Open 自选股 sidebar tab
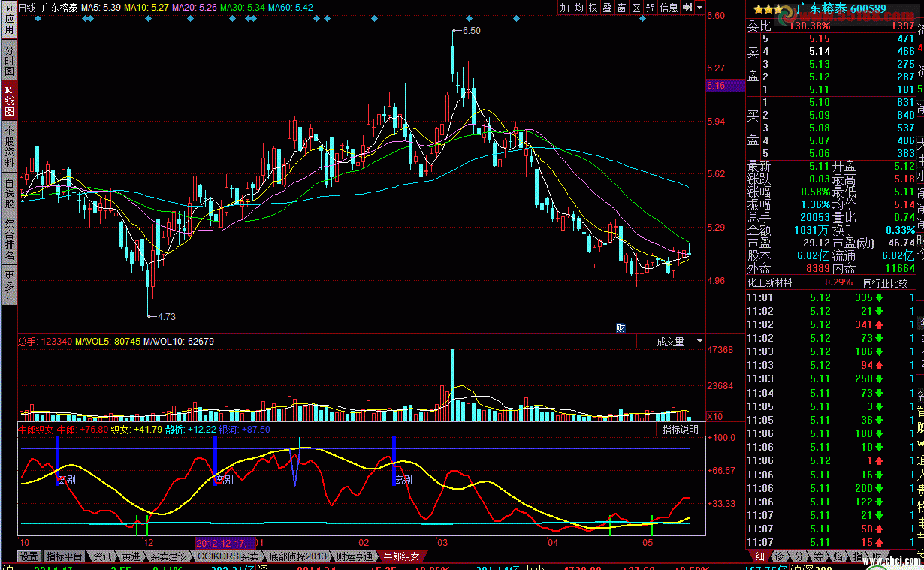Viewport: 924px width, 570px height. pyautogui.click(x=9, y=192)
